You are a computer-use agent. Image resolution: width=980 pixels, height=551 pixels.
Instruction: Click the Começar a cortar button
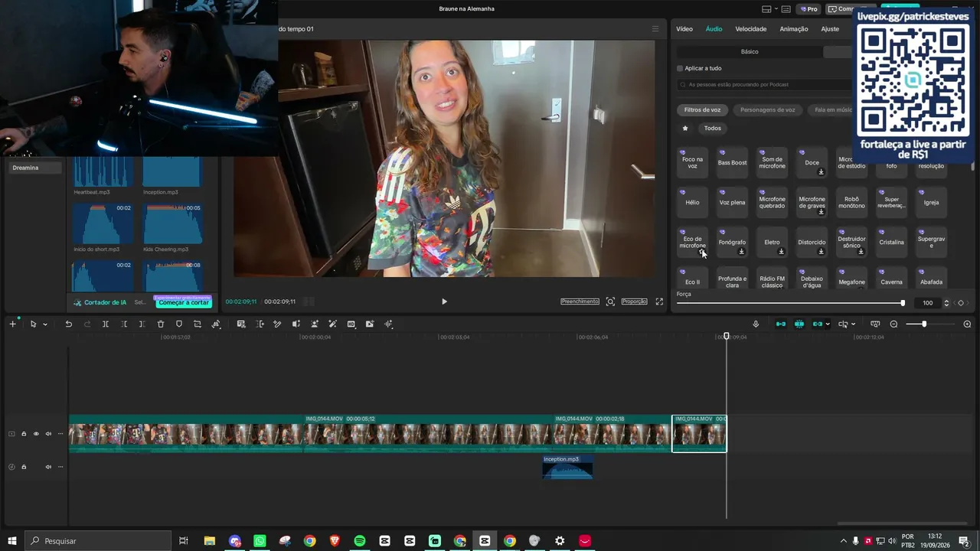click(x=184, y=302)
